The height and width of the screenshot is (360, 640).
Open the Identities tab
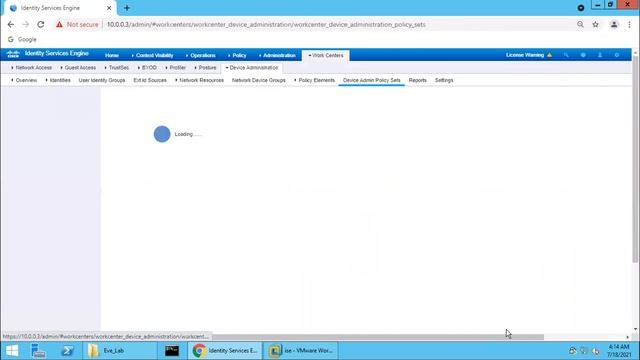click(x=58, y=80)
